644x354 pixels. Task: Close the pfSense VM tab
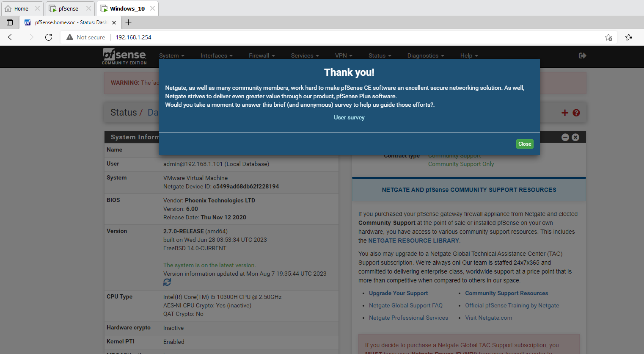[88, 8]
